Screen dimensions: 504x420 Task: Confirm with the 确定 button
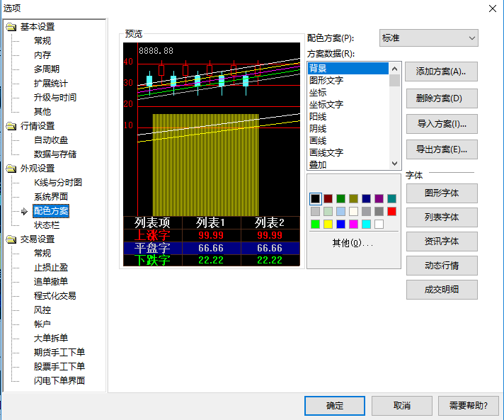pyautogui.click(x=335, y=406)
